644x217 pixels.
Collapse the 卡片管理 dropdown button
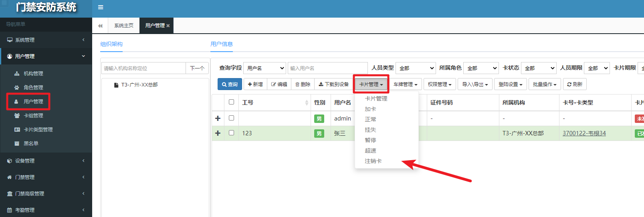click(371, 84)
